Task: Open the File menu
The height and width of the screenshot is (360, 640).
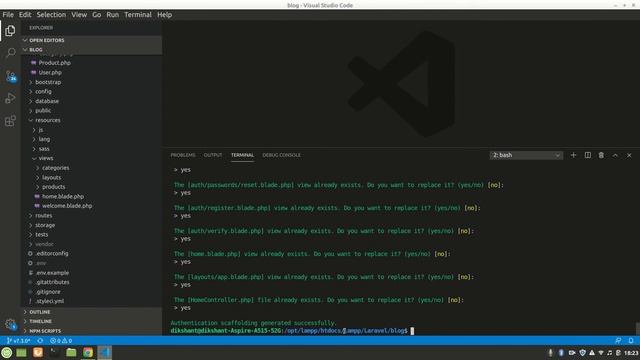Action: pos(8,15)
